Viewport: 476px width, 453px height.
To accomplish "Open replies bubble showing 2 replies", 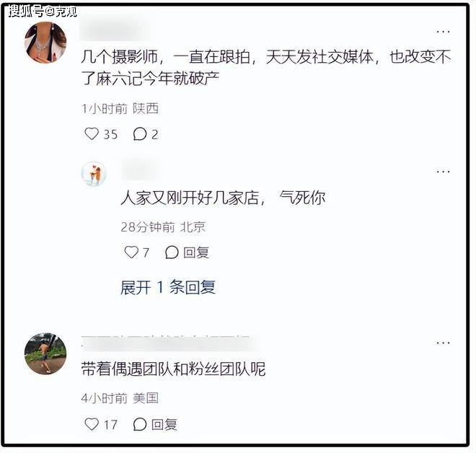I will 140,134.
